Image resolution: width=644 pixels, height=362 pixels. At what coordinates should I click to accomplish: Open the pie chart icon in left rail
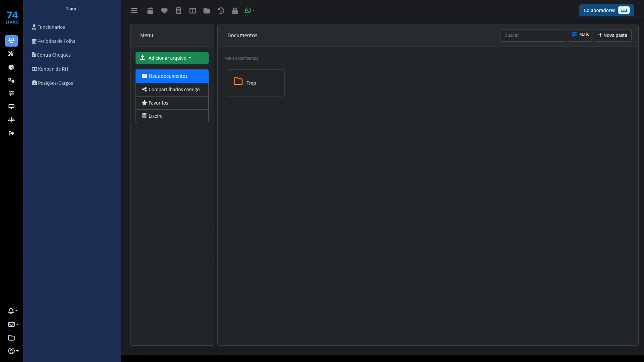point(11,67)
